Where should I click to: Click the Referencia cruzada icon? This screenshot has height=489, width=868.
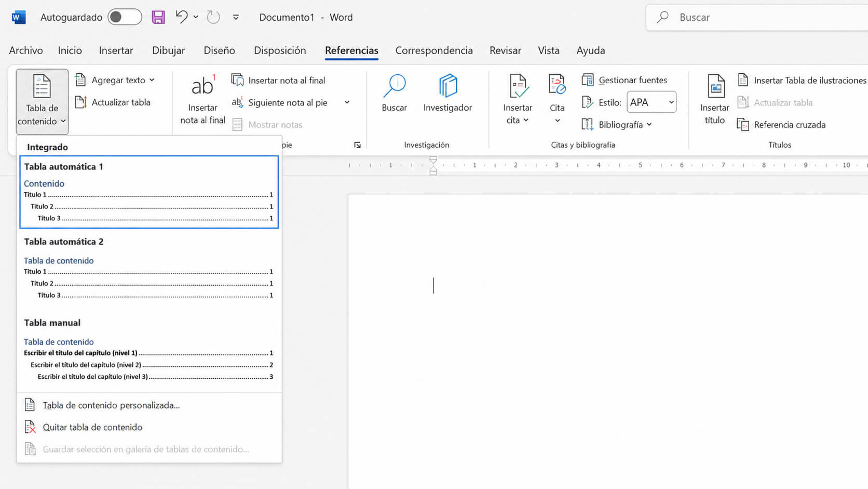[743, 125]
